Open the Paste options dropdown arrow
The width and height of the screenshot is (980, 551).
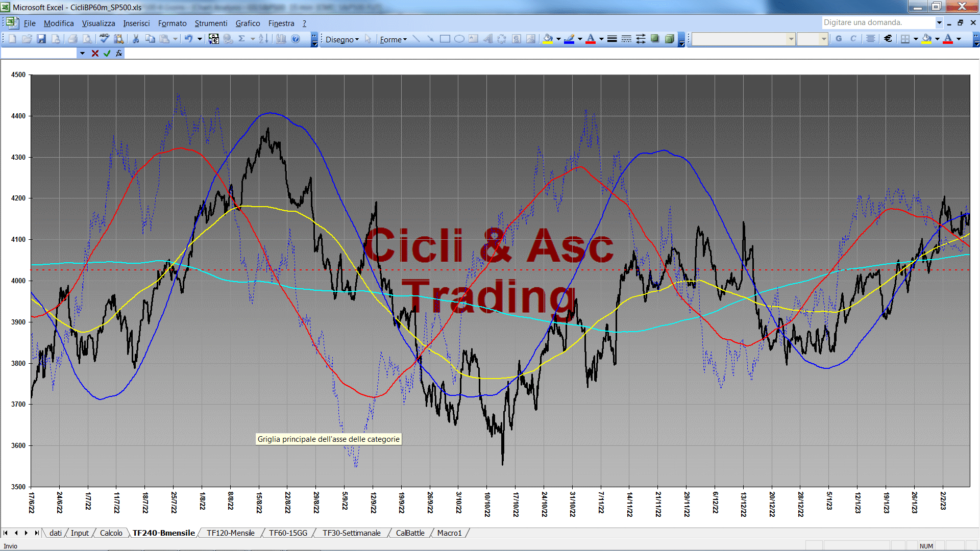(x=175, y=39)
